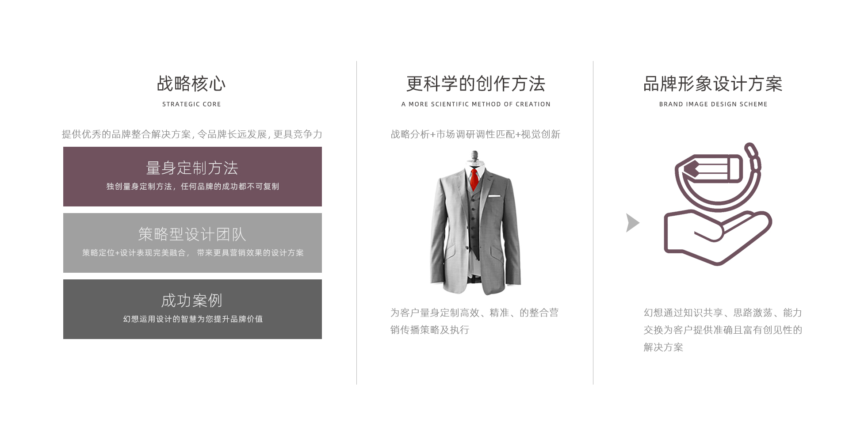Click the pencil inside the circular icon
This screenshot has height=431, width=868.
click(713, 168)
